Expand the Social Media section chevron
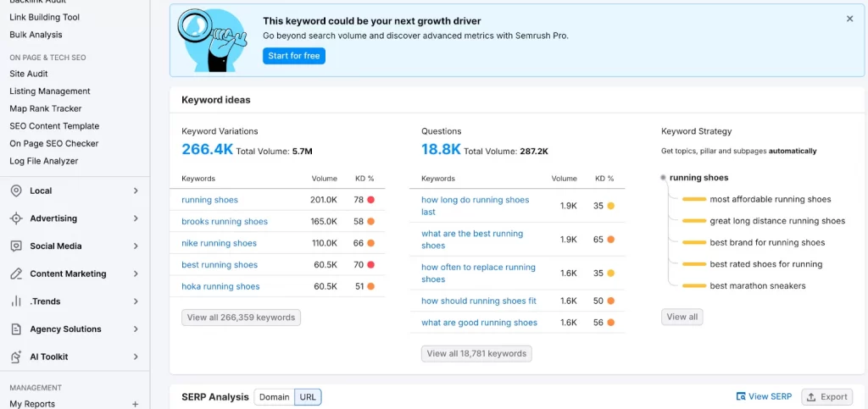Image resolution: width=868 pixels, height=409 pixels. coord(136,246)
